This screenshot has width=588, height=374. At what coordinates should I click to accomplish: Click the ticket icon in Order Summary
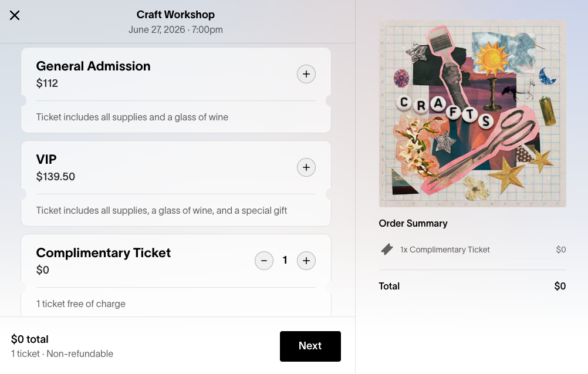pyautogui.click(x=387, y=250)
